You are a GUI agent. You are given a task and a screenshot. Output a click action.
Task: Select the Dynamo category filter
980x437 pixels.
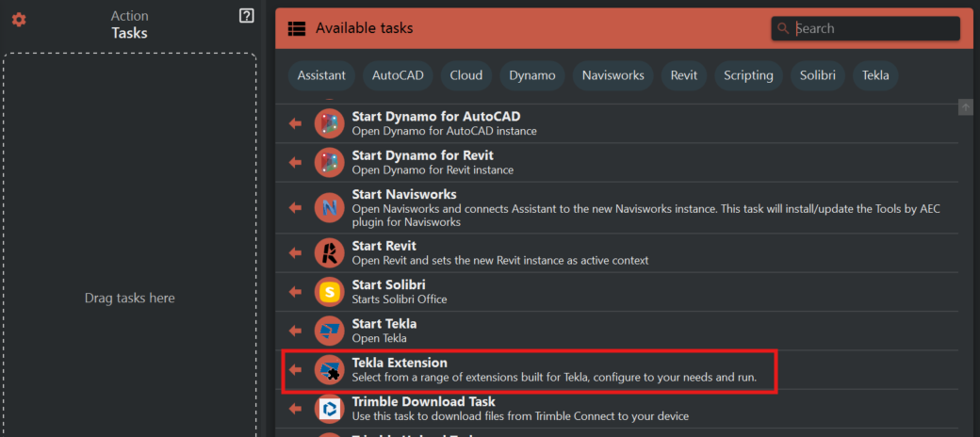[532, 75]
